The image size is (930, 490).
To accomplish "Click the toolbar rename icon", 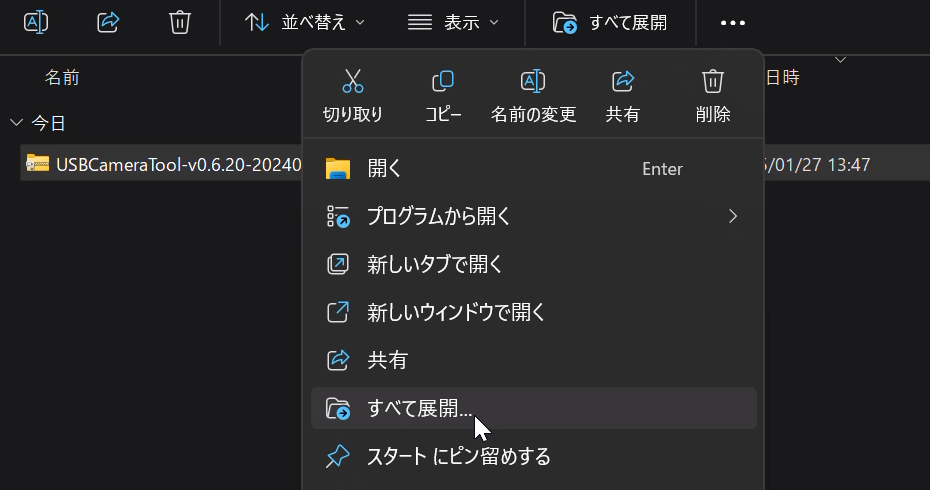I will pos(36,22).
